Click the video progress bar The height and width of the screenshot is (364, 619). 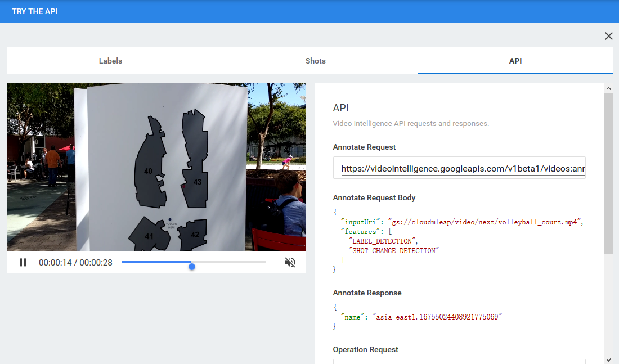[193, 262]
